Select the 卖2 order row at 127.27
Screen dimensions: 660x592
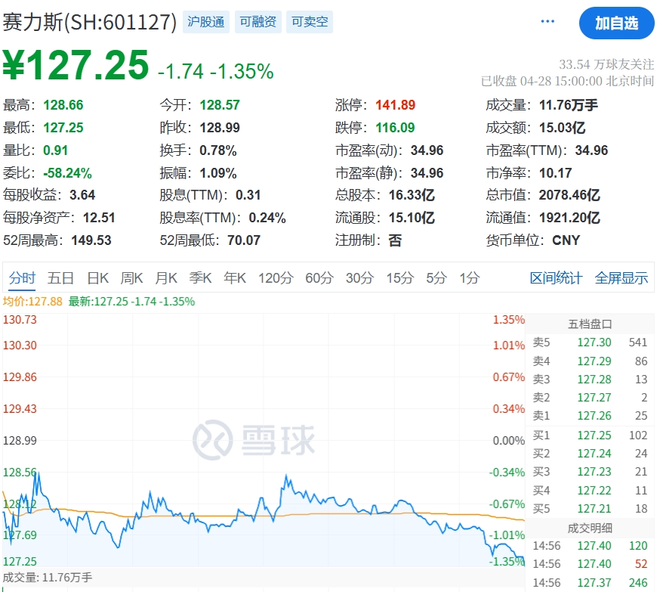[x=590, y=397]
